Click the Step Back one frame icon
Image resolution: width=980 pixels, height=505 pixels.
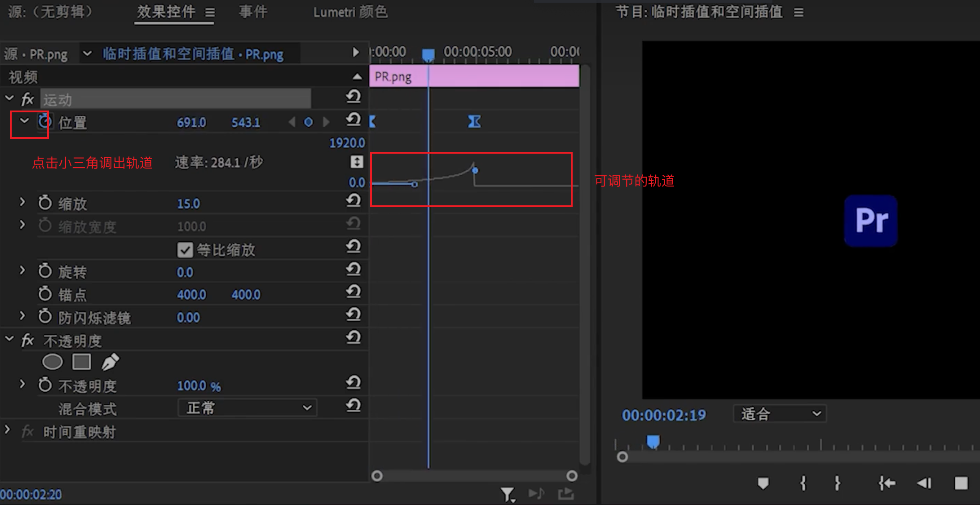pyautogui.click(x=924, y=483)
